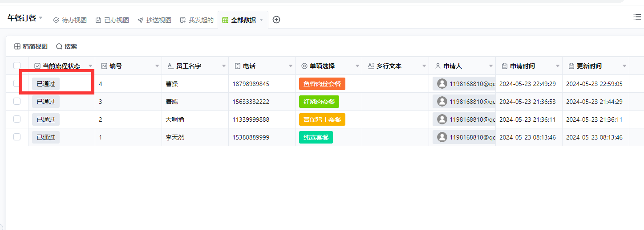Select the checkbox for row number 1

pos(17,137)
